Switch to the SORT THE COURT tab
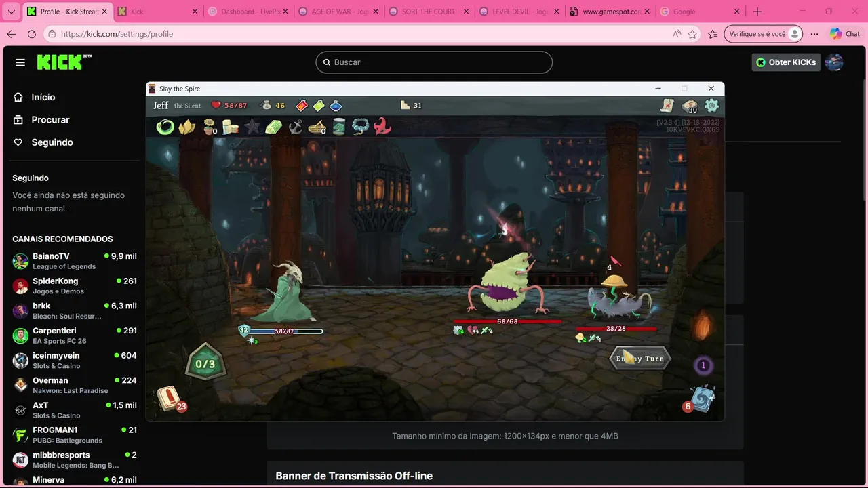 click(x=429, y=12)
